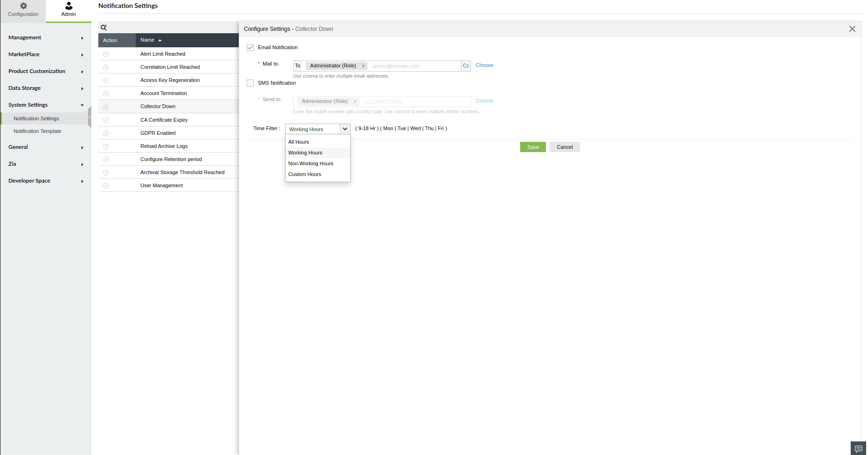The width and height of the screenshot is (868, 455).
Task: Click the Cc button in the mail field
Action: point(466,66)
